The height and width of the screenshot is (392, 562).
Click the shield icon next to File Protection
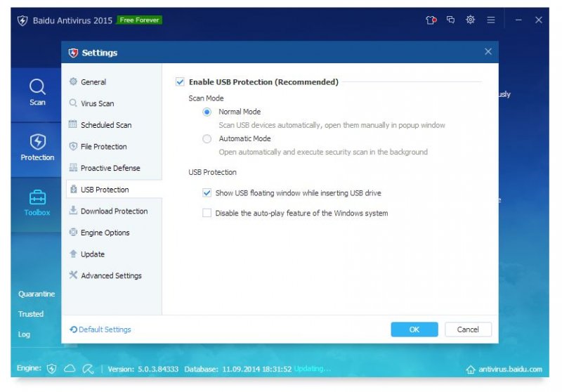click(73, 146)
